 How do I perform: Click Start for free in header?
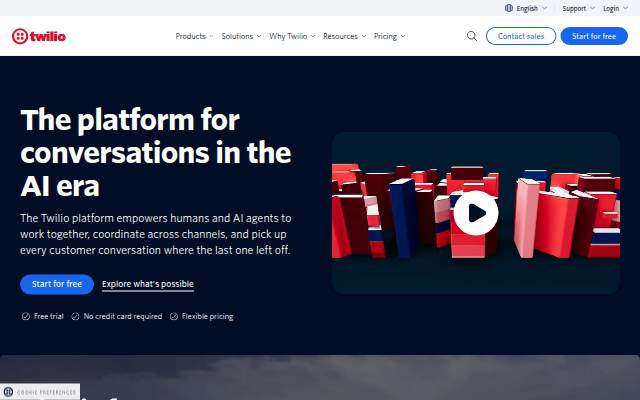(594, 36)
